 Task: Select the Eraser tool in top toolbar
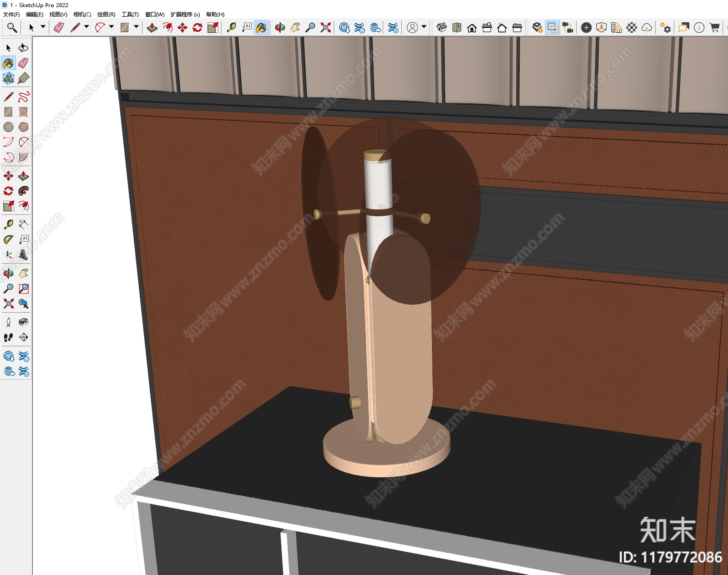[59, 28]
